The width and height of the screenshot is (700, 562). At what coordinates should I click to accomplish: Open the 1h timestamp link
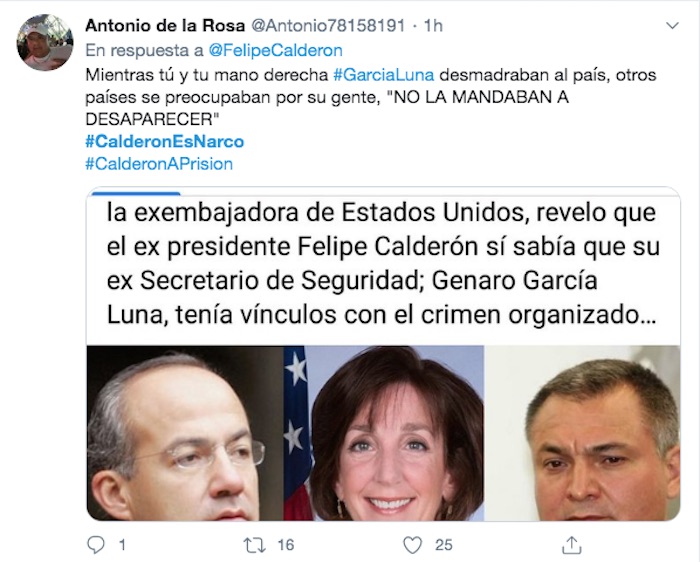433,26
